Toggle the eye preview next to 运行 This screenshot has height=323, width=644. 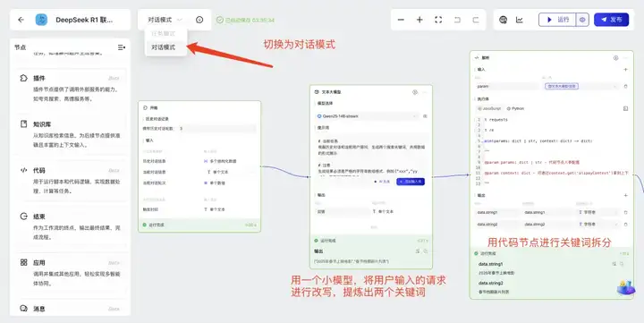(x=582, y=20)
